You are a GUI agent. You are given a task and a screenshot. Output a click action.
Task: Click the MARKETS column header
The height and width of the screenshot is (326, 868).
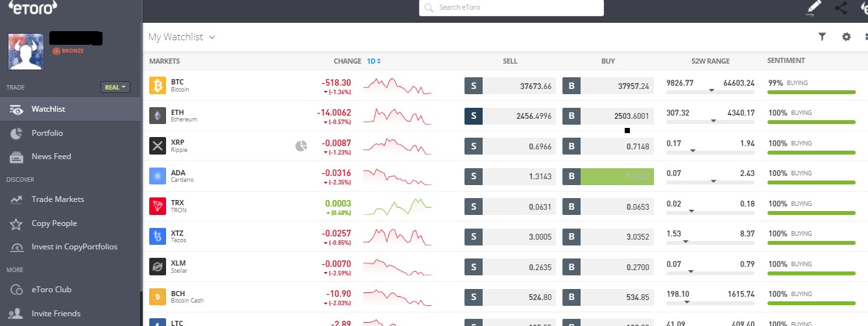pos(164,61)
